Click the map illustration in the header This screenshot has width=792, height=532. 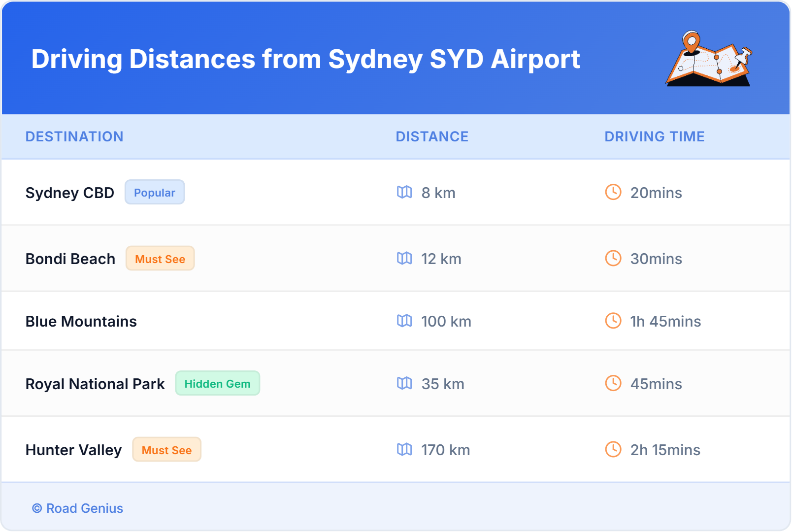coord(709,59)
